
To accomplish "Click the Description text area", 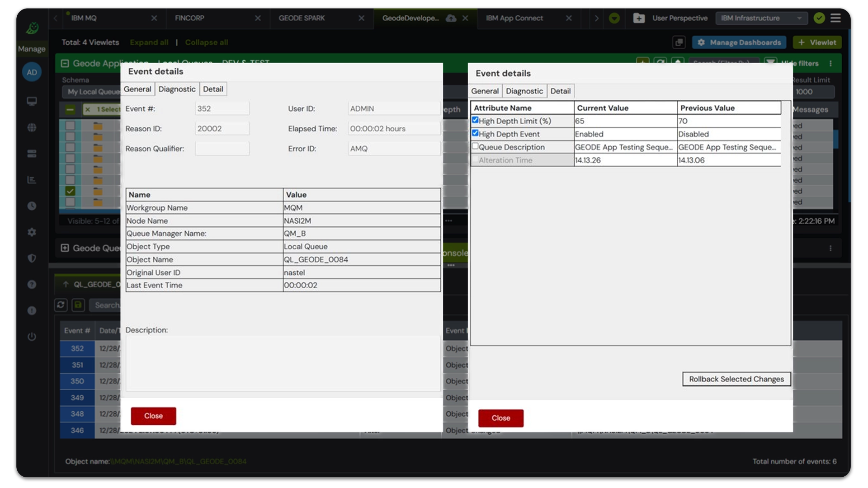I will [283, 364].
